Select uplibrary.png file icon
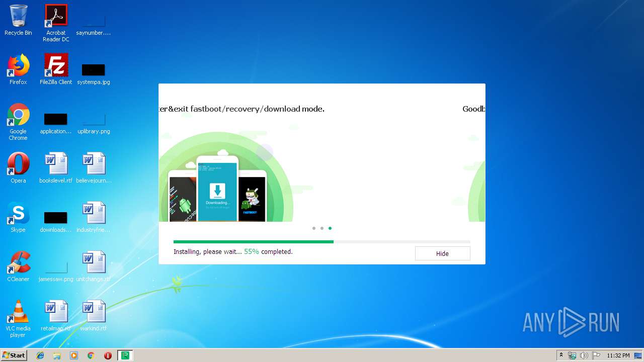 [x=94, y=123]
